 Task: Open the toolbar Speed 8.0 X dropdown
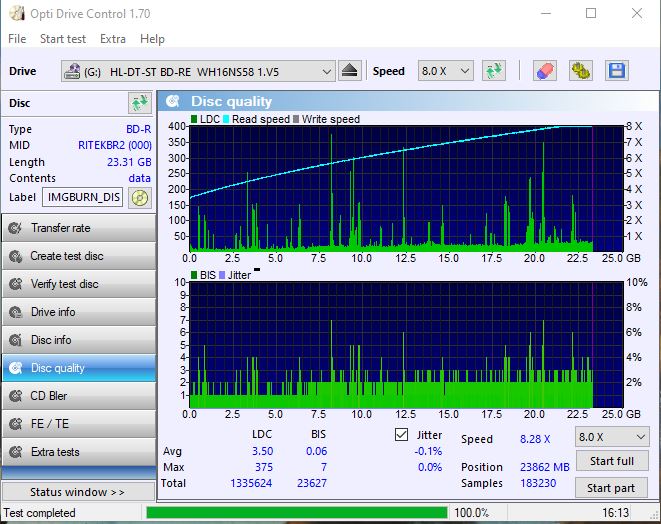pos(445,71)
